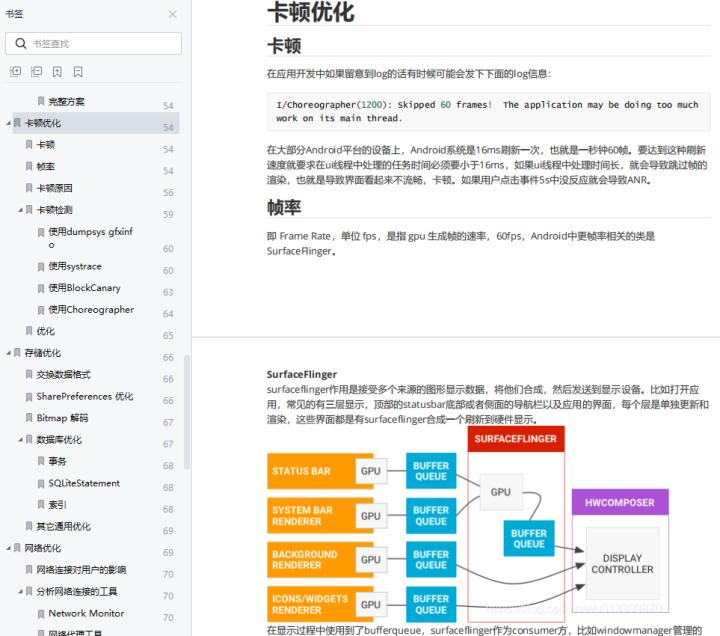Open the 索引 bookmark
This screenshot has width=720, height=636.
(x=57, y=505)
